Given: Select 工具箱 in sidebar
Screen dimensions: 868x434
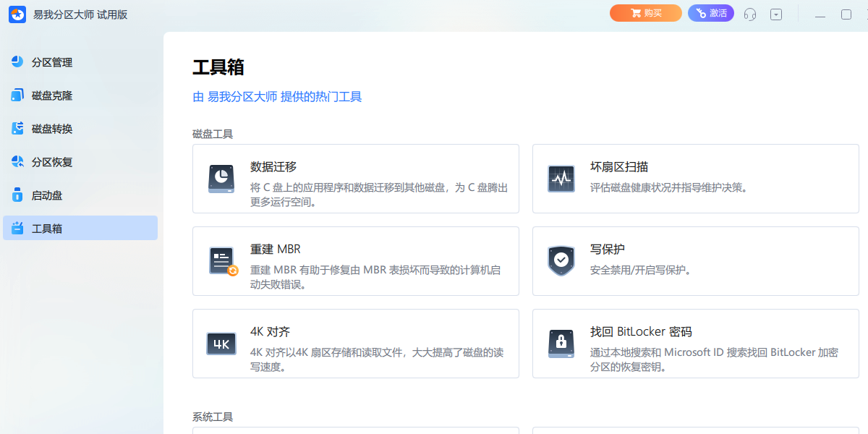Looking at the screenshot, I should coord(80,228).
